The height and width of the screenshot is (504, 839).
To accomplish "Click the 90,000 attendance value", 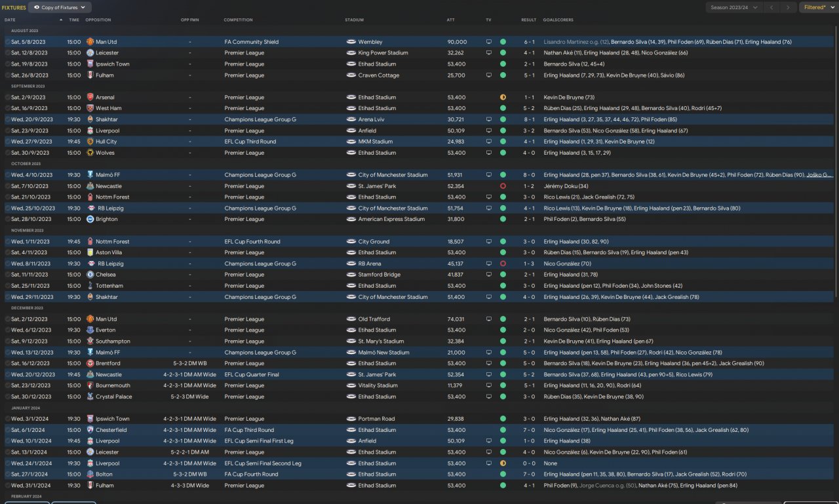I will tap(458, 42).
